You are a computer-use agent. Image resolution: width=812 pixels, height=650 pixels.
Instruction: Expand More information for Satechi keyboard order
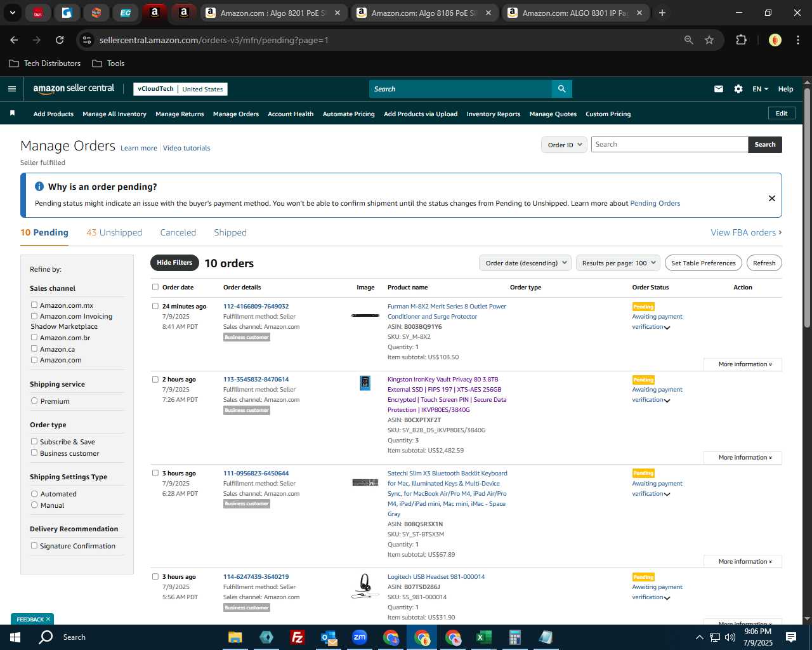[x=743, y=562]
